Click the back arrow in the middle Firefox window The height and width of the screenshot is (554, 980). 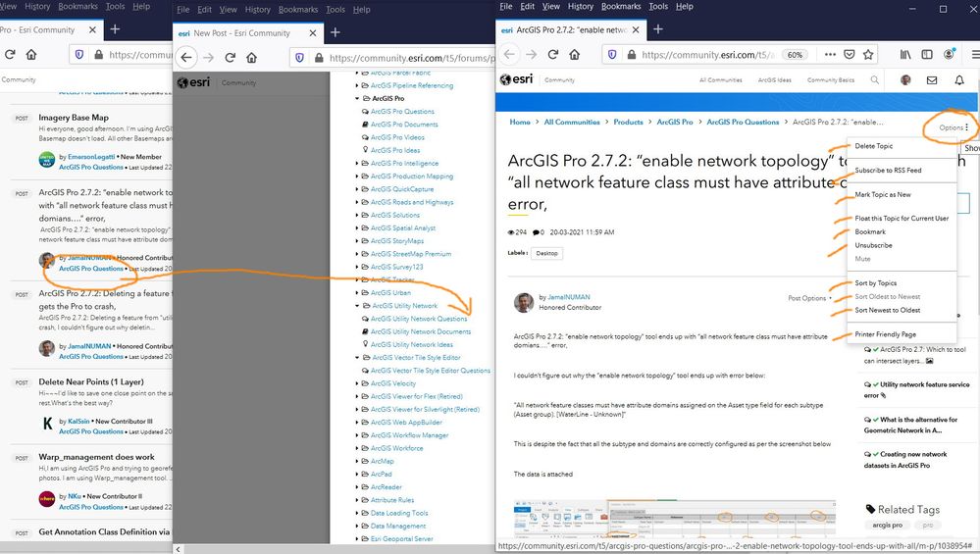(186, 58)
